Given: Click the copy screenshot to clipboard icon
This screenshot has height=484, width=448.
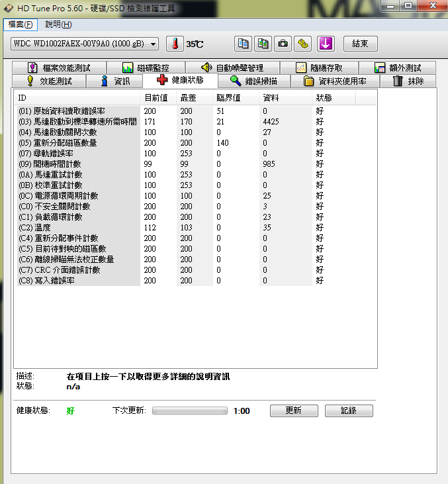Looking at the screenshot, I should click(x=263, y=44).
